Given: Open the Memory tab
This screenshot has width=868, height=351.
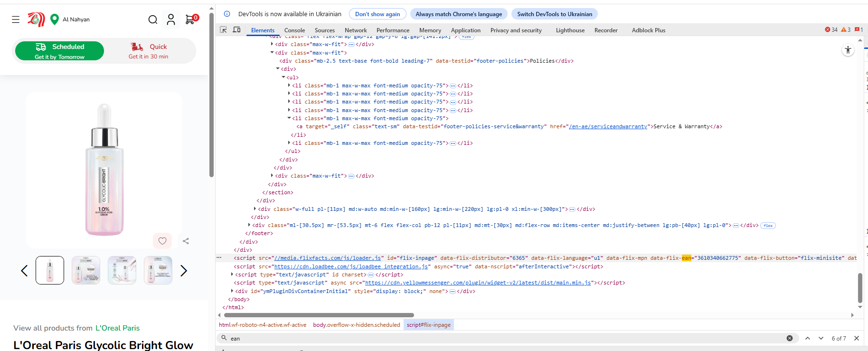Looking at the screenshot, I should (x=430, y=30).
